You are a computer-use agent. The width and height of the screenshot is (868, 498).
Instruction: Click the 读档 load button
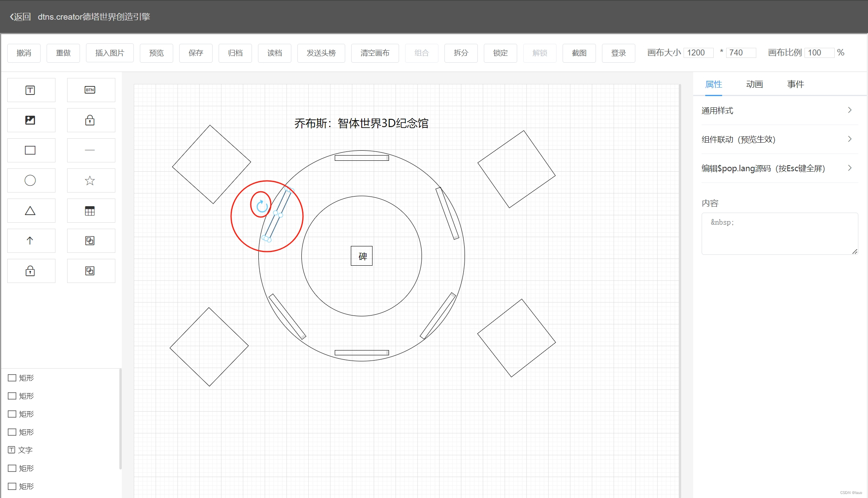274,53
